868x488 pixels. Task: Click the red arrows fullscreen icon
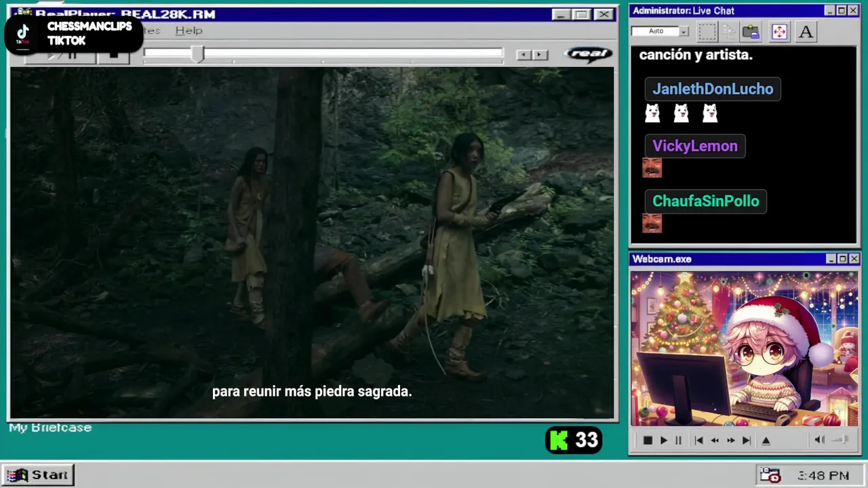[x=779, y=32]
